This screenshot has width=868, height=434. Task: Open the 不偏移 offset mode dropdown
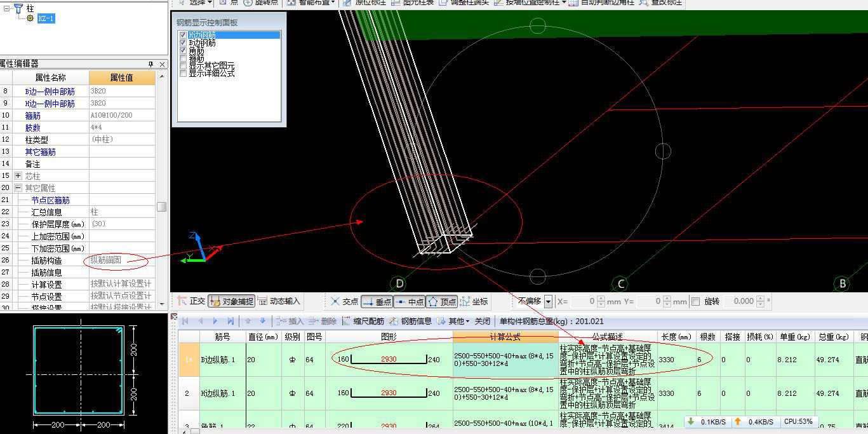(548, 301)
